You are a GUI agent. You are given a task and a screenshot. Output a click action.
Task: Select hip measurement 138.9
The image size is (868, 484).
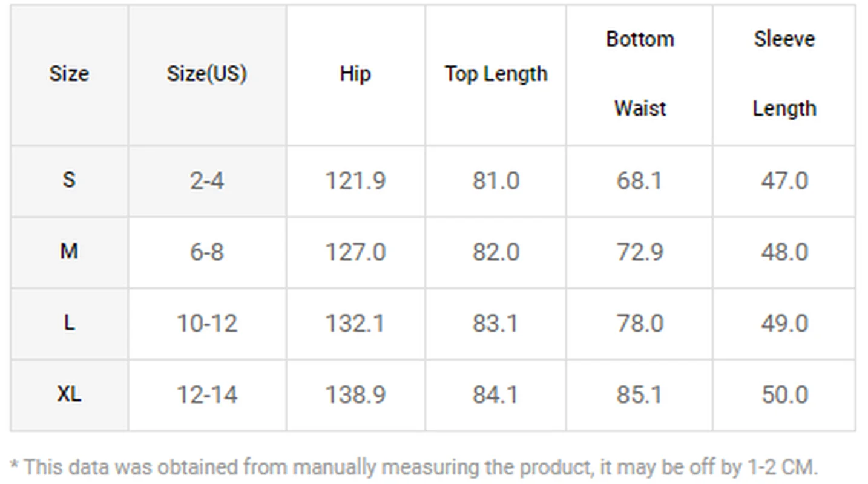[x=355, y=395]
